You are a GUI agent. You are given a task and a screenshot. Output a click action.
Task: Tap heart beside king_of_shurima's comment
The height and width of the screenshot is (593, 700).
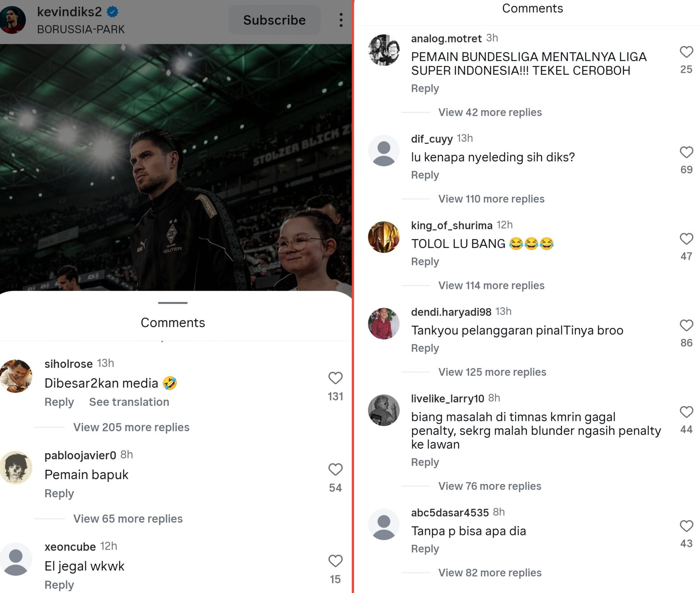(686, 239)
